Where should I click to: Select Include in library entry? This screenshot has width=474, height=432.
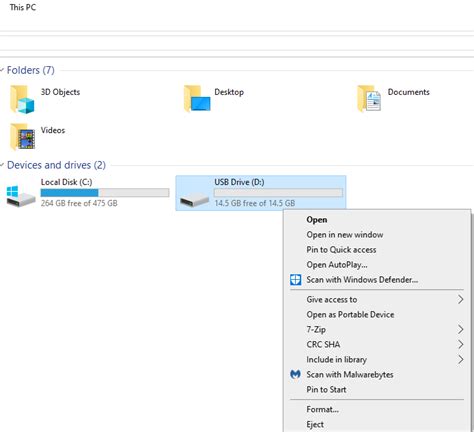pos(377,359)
